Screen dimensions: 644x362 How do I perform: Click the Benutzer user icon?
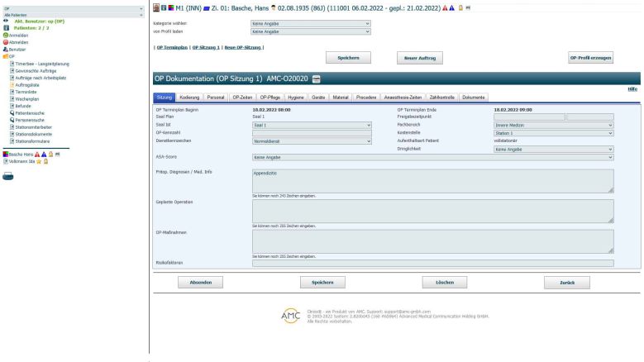pos(4,50)
